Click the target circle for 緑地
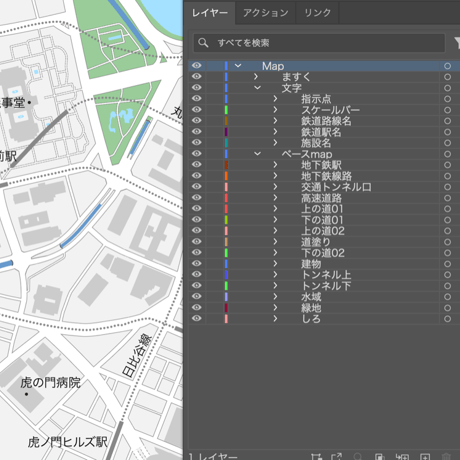Image resolution: width=460 pixels, height=460 pixels. pyautogui.click(x=447, y=308)
